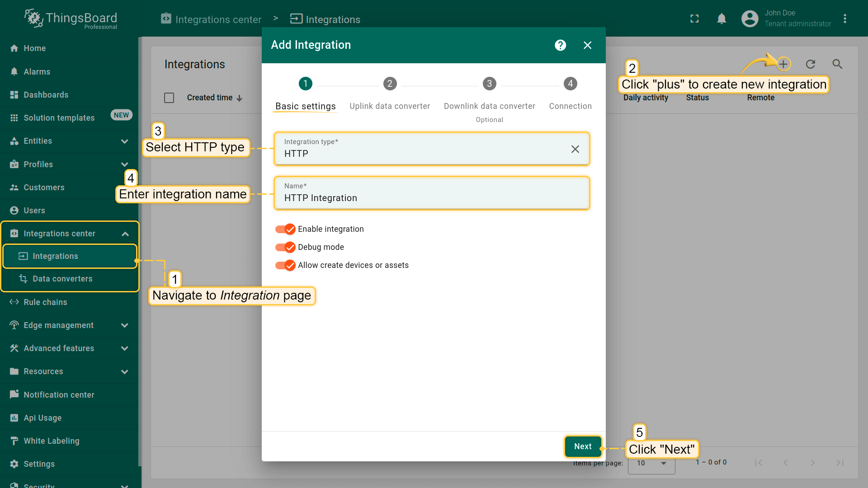Image resolution: width=868 pixels, height=488 pixels.
Task: Expand the Resources menu
Action: [x=125, y=371]
